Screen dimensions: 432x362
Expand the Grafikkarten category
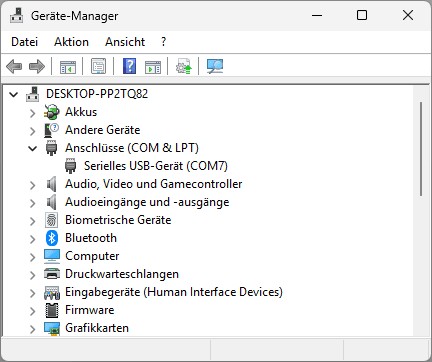[32, 329]
